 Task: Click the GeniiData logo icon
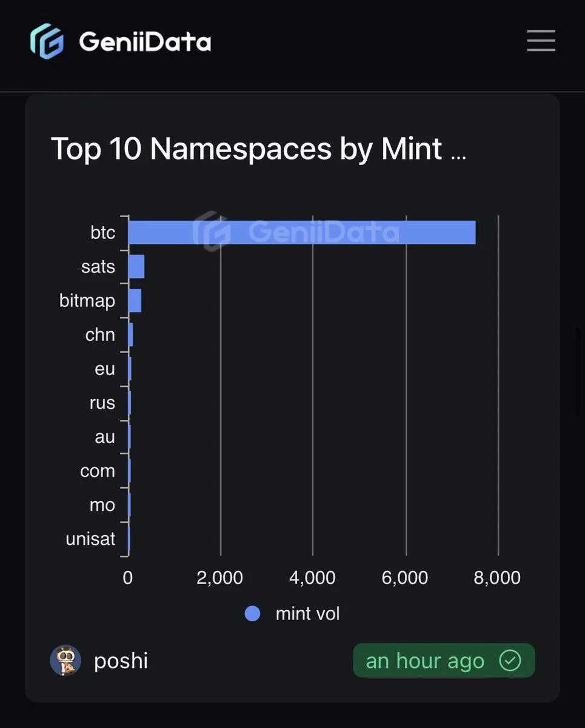tap(48, 41)
